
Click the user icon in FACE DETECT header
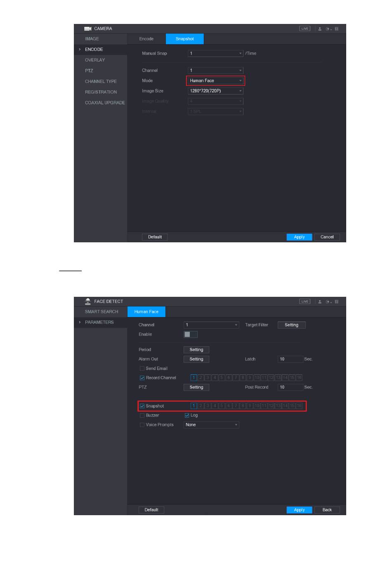point(320,302)
